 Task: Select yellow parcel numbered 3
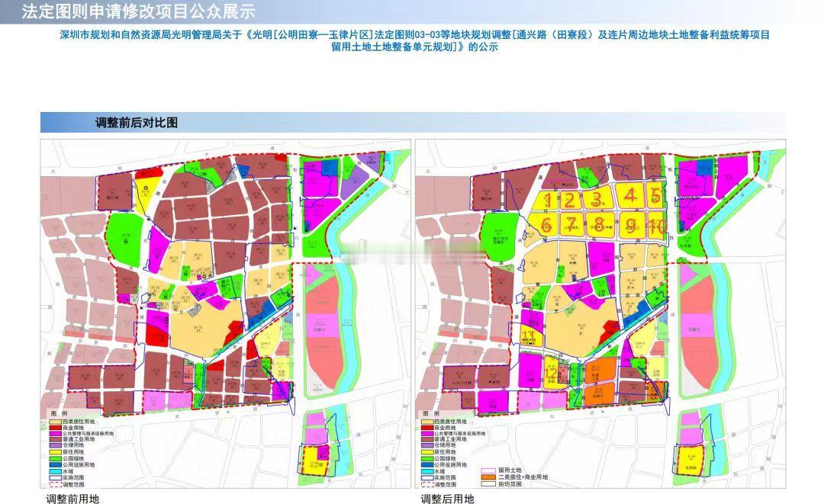(x=597, y=198)
